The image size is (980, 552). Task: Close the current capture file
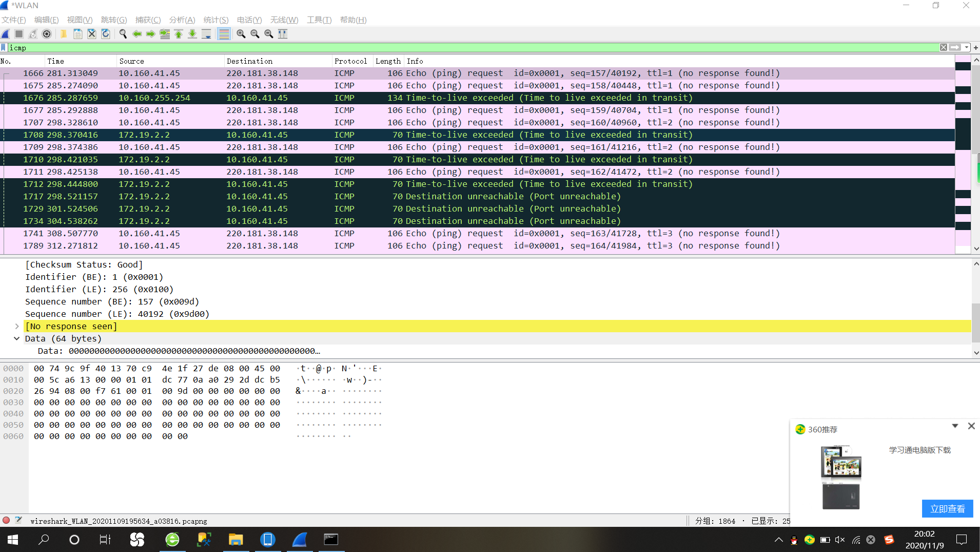coord(91,34)
